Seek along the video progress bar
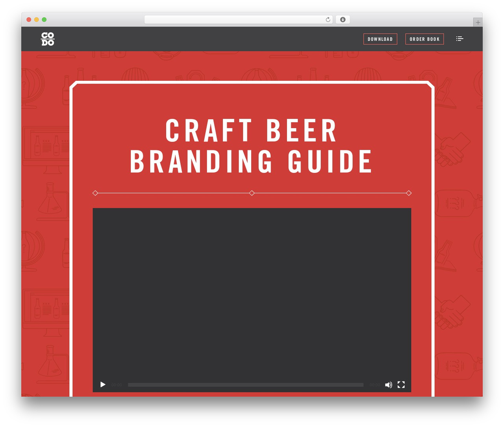This screenshot has width=504, height=427. [246, 385]
